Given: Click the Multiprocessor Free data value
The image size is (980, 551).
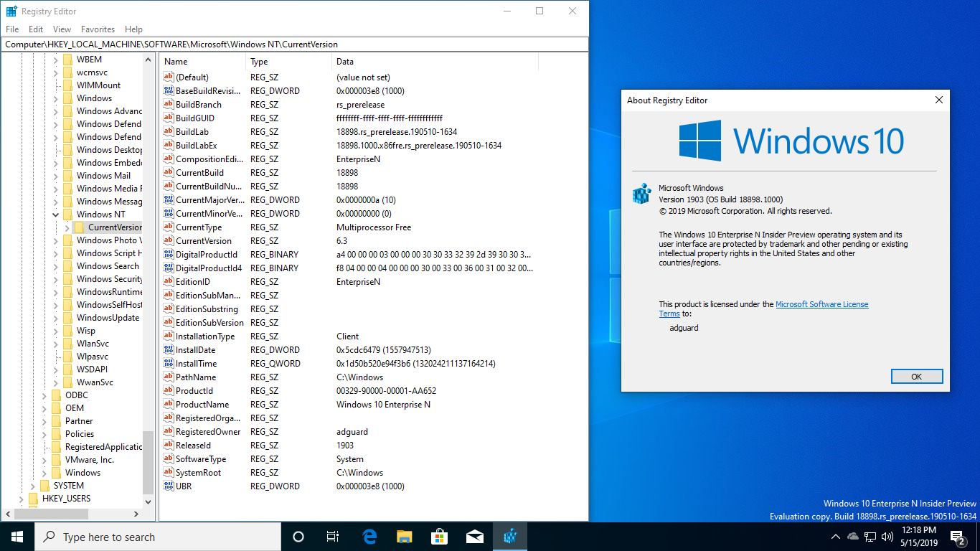Looking at the screenshot, I should pyautogui.click(x=374, y=227).
